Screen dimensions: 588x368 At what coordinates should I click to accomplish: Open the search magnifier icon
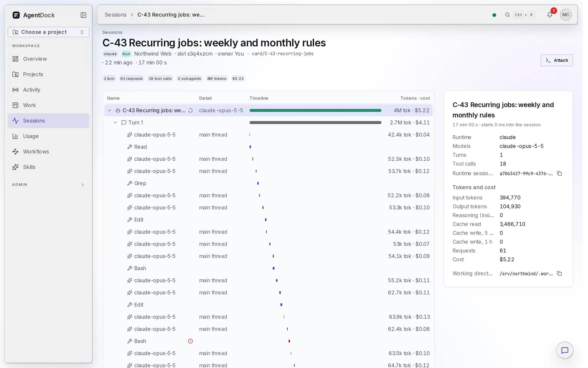[507, 15]
